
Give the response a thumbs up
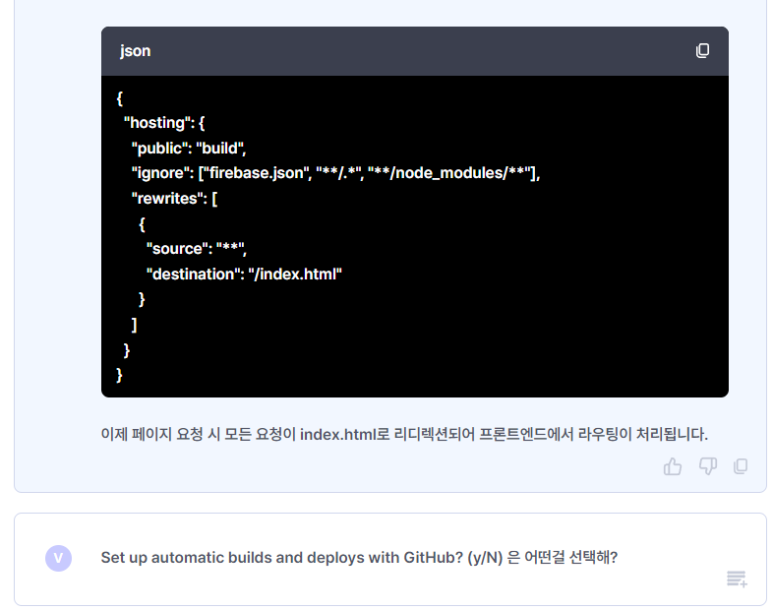coord(672,466)
